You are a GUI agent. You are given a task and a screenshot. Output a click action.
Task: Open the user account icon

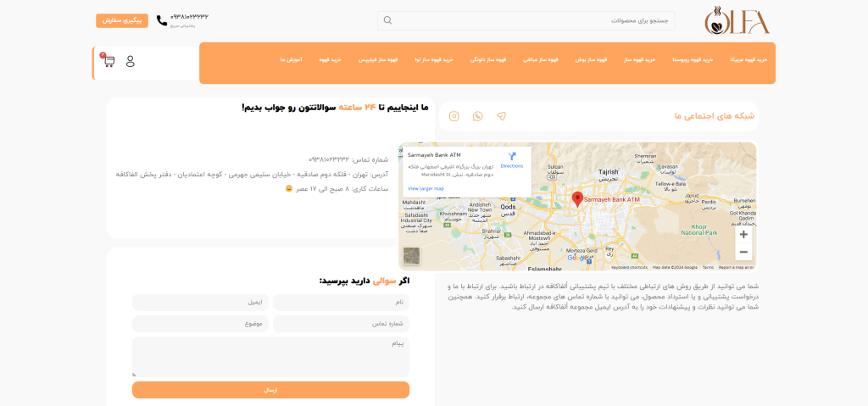tap(130, 61)
